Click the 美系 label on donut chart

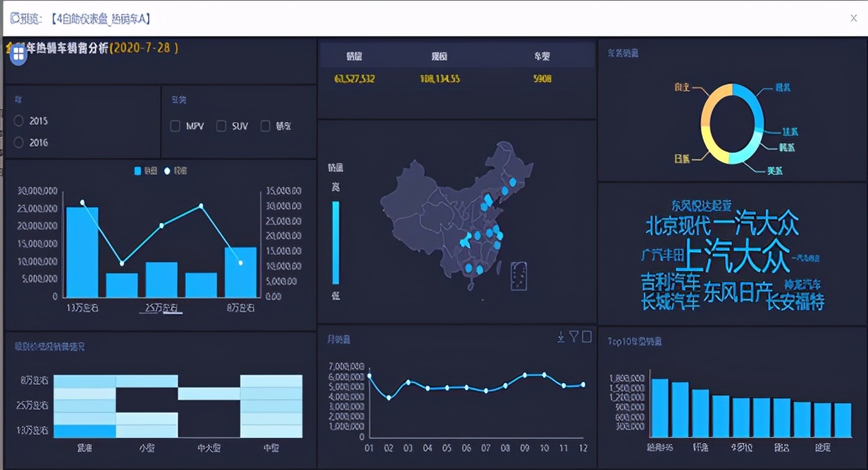point(775,171)
